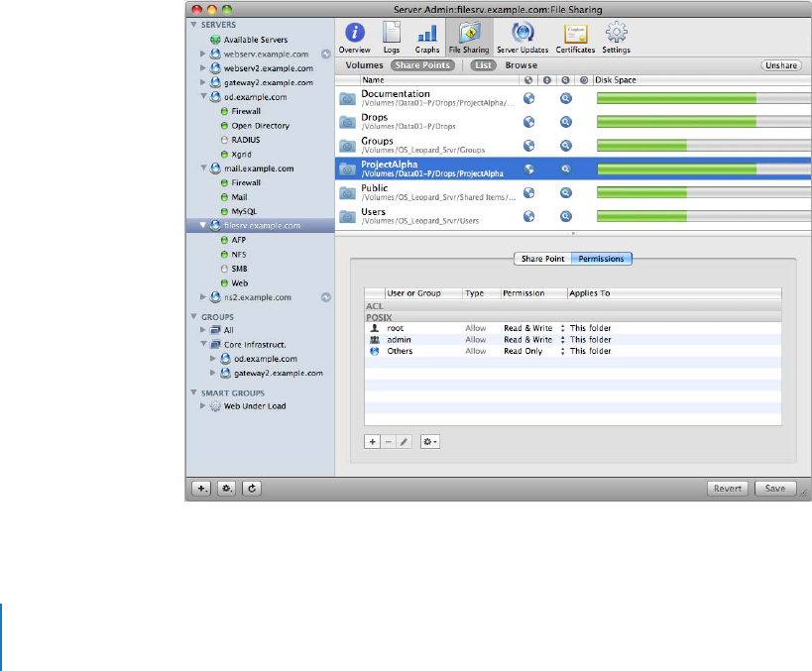Screen dimensions: 812x671
Task: Collapse mail.example.com in the server list
Action: click(203, 168)
